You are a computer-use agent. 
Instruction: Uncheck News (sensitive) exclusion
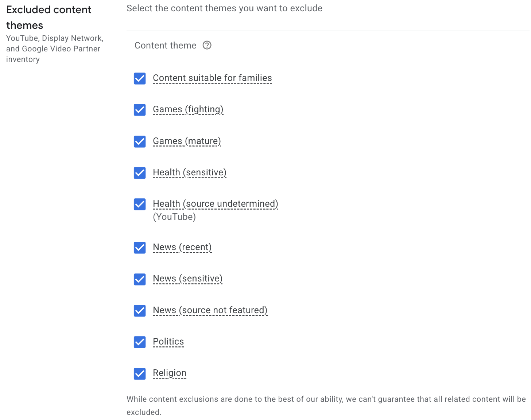[x=140, y=279]
